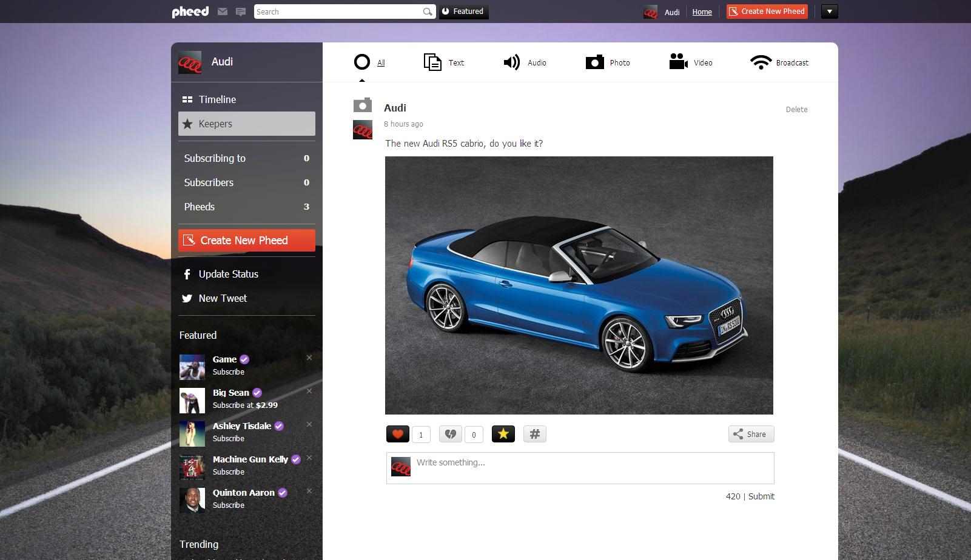View Subscribing to list

coord(247,158)
